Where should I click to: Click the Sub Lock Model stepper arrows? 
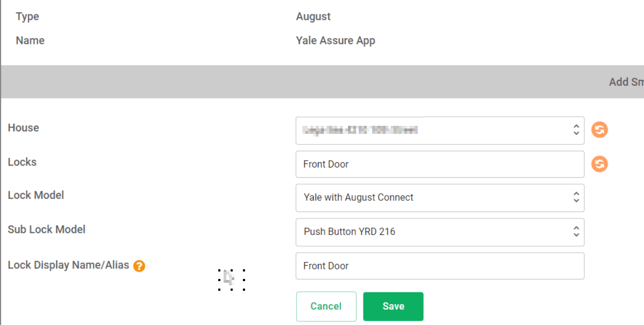[575, 232]
